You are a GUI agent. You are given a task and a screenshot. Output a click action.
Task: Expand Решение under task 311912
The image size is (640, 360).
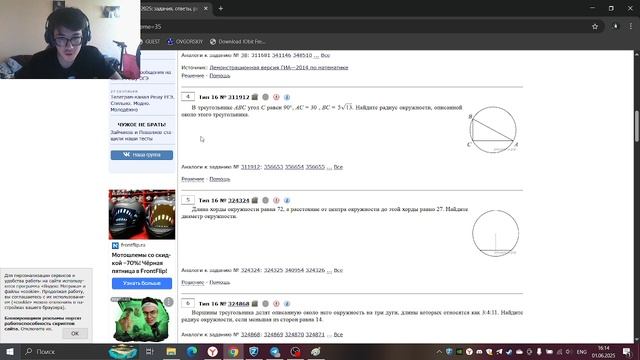(193, 179)
